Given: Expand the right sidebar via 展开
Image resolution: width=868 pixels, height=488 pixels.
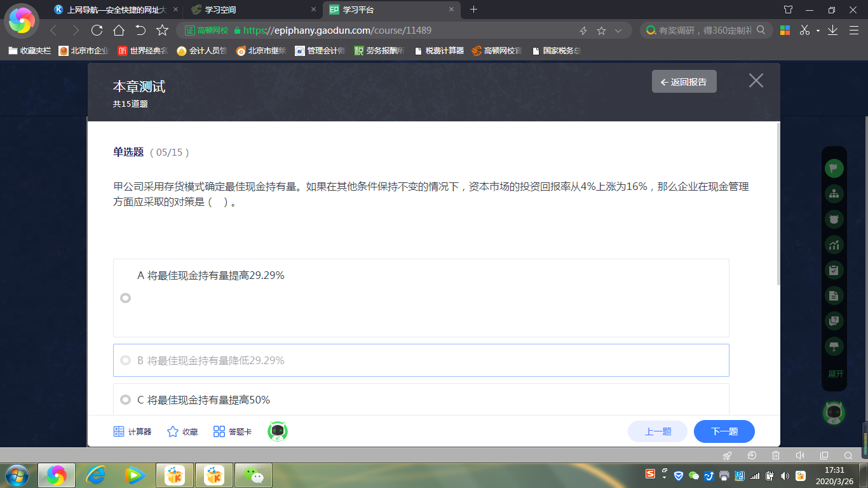Looking at the screenshot, I should point(836,374).
